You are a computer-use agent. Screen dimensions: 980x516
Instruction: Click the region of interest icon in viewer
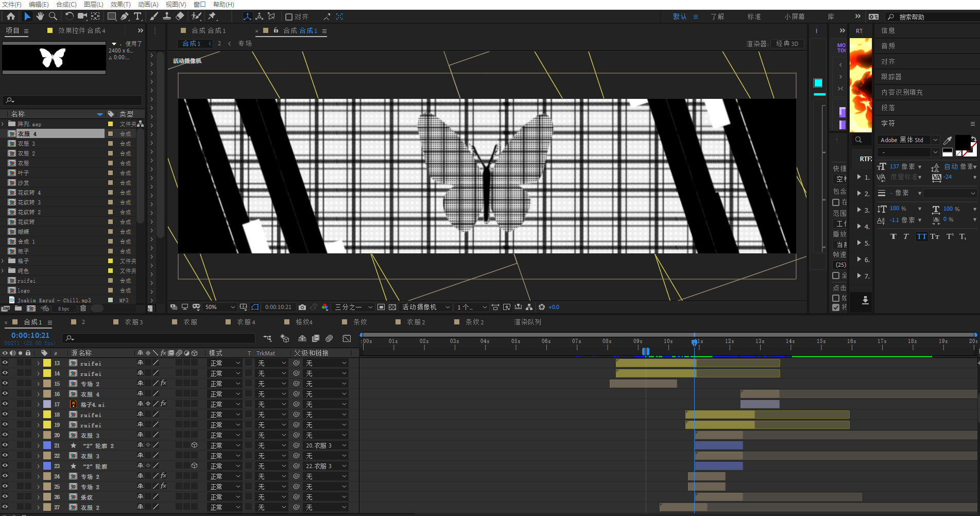(x=381, y=307)
